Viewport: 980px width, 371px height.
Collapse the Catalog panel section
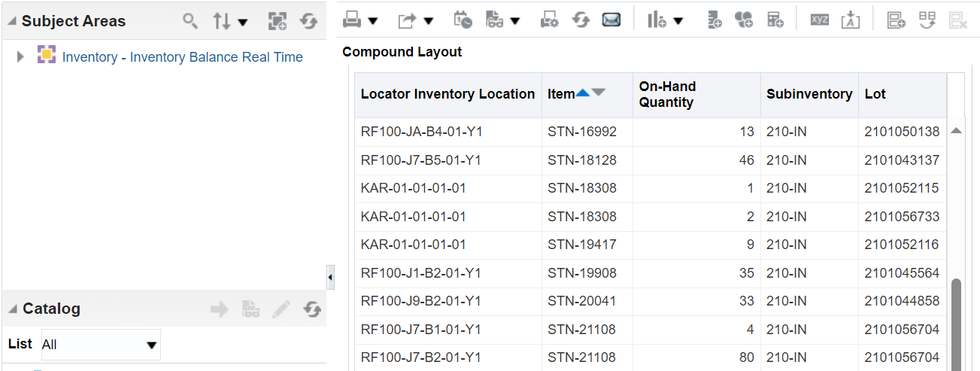point(13,309)
